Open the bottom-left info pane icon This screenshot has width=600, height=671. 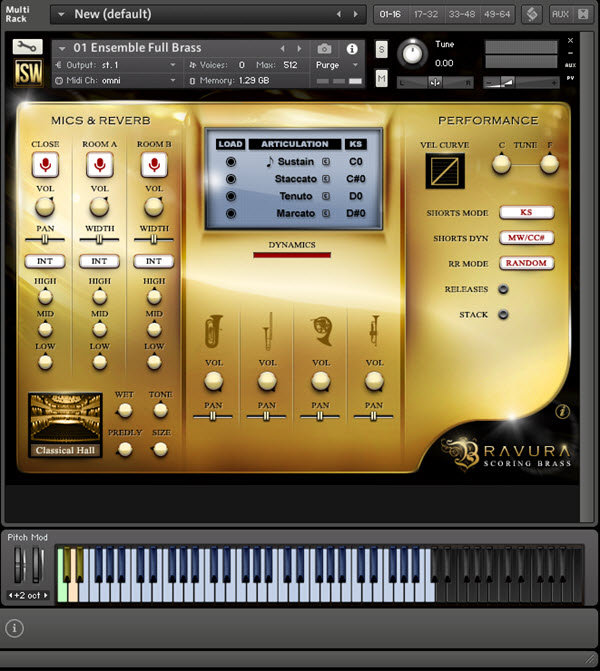[x=15, y=628]
